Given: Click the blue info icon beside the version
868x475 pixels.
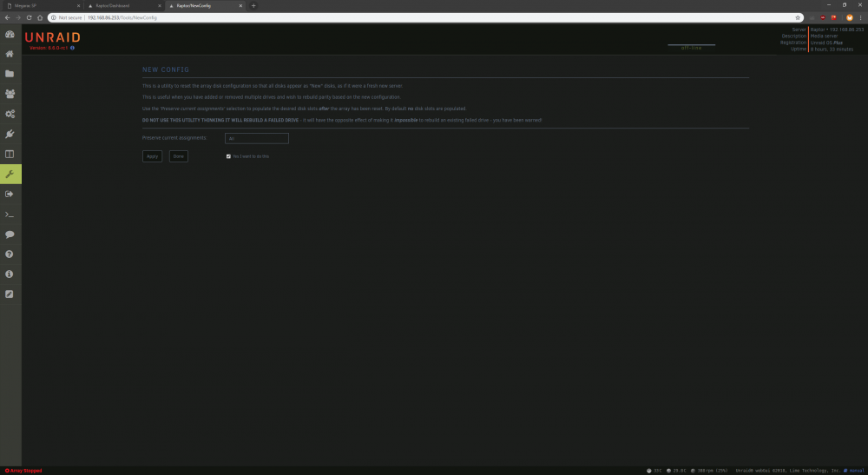Looking at the screenshot, I should (x=73, y=48).
